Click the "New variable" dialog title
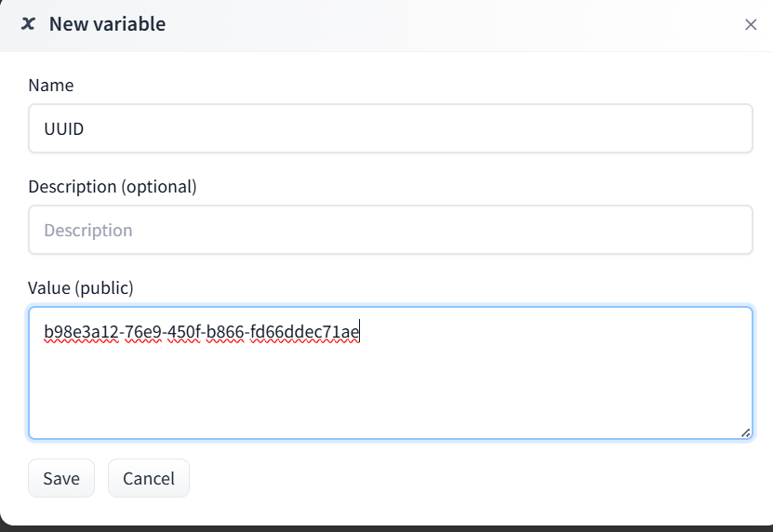Image resolution: width=773 pixels, height=532 pixels. (x=107, y=24)
